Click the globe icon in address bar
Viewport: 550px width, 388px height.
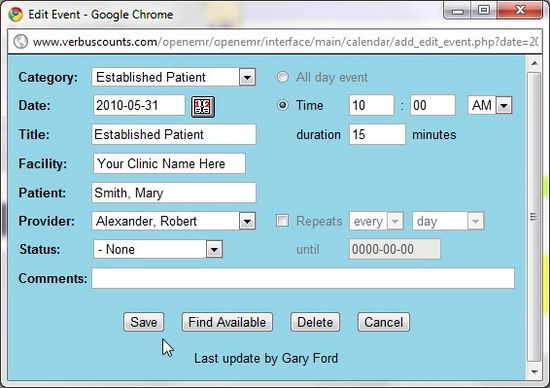(21, 42)
